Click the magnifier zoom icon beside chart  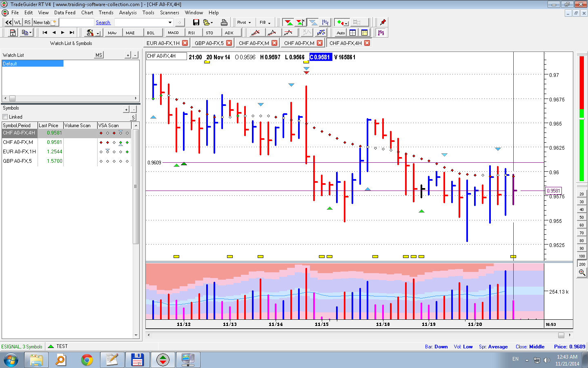click(582, 272)
